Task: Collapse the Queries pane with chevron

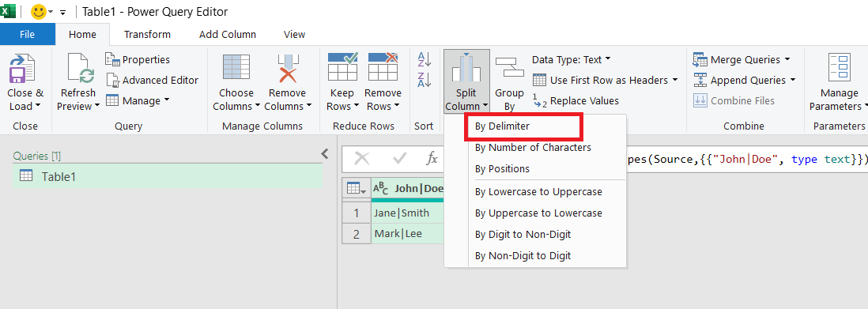Action: click(x=325, y=154)
